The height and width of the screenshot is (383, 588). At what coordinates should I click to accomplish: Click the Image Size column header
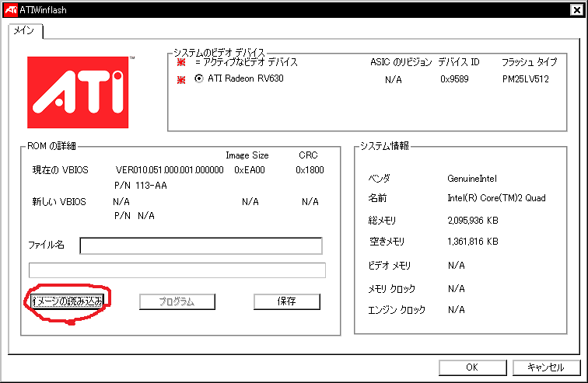click(247, 155)
